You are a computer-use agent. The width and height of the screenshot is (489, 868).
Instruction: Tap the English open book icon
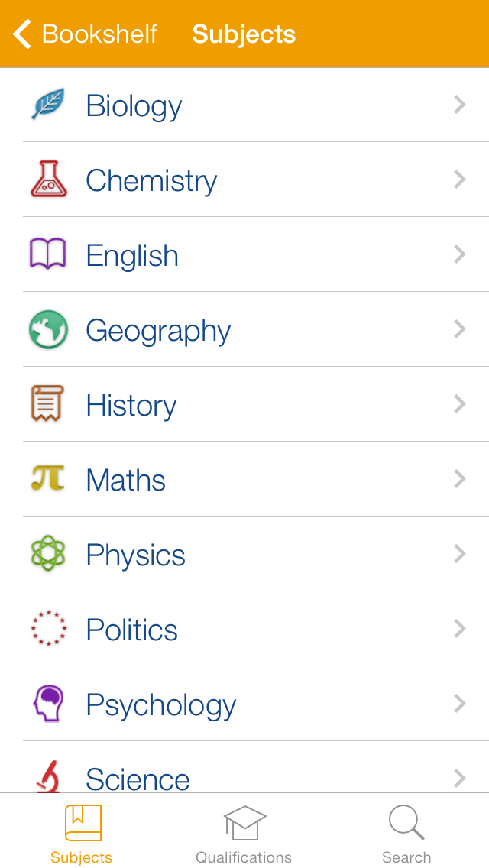[x=48, y=254]
